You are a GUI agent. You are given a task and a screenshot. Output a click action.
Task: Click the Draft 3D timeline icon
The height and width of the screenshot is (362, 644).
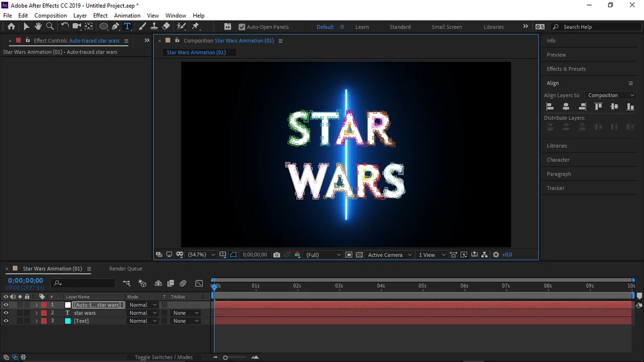[x=142, y=284]
